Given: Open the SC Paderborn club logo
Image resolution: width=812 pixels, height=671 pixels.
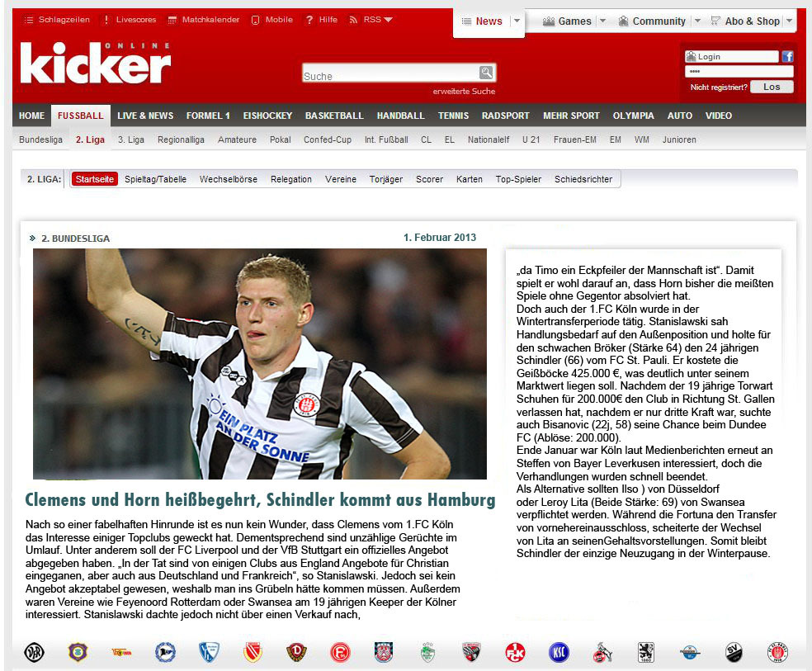Looking at the screenshot, I should click(x=690, y=652).
